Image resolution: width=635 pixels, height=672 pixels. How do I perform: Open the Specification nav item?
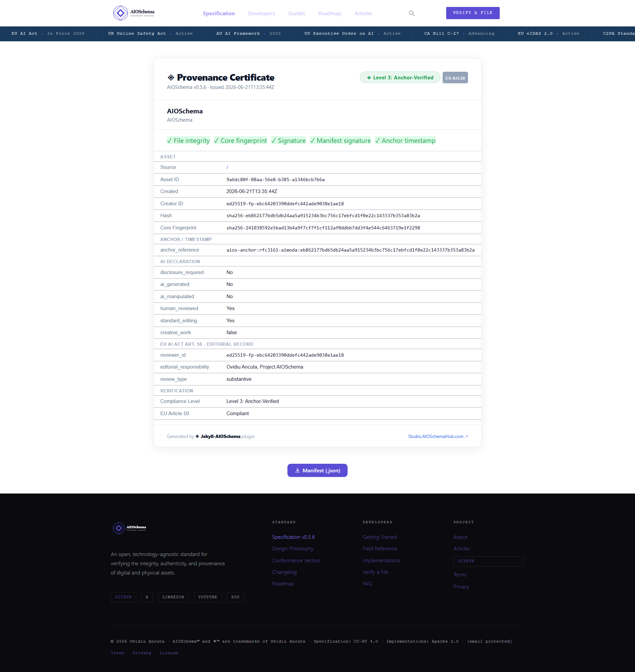(219, 13)
